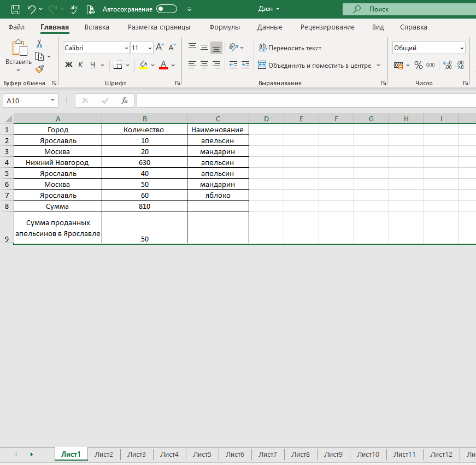This screenshot has width=476, height=465.
Task: Click the text orientation icon
Action: (233, 47)
